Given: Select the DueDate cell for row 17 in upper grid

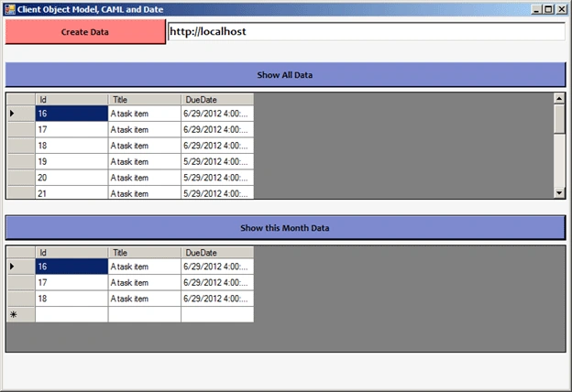Looking at the screenshot, I should click(x=217, y=129).
